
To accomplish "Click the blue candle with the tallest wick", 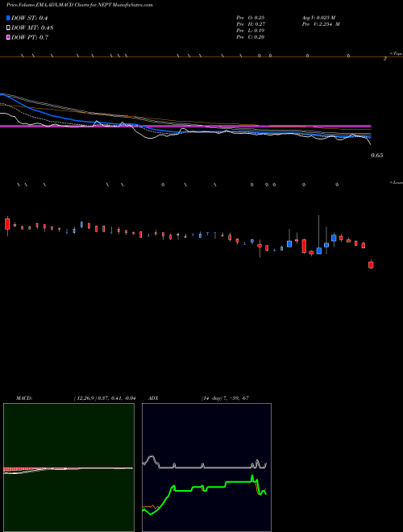I will [319, 251].
